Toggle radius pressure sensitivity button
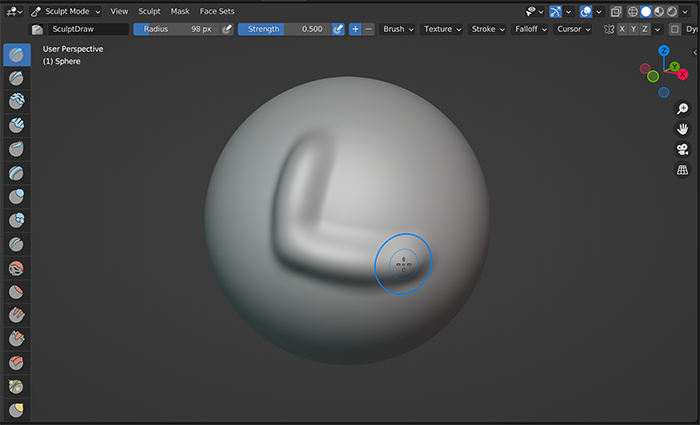700x425 pixels. [x=227, y=29]
